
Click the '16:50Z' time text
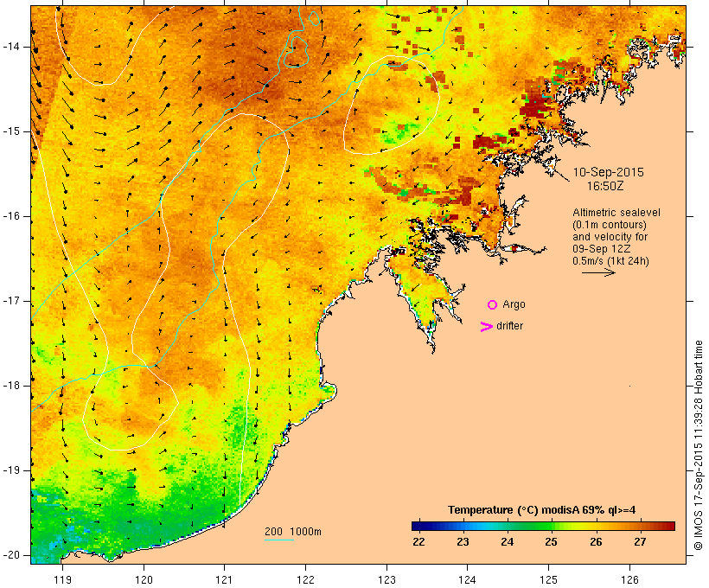click(605, 186)
